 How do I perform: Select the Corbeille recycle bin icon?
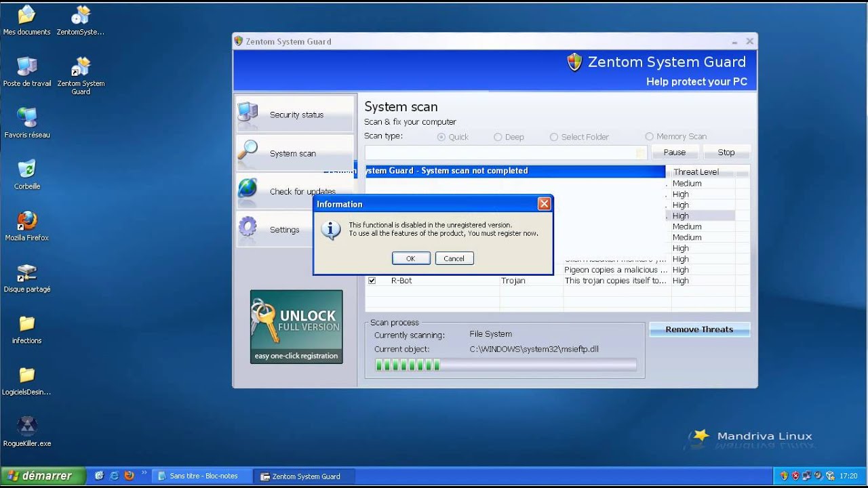point(26,175)
